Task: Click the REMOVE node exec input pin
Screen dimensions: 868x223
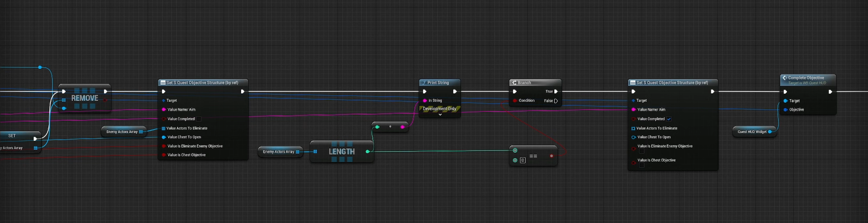Action: [64, 92]
